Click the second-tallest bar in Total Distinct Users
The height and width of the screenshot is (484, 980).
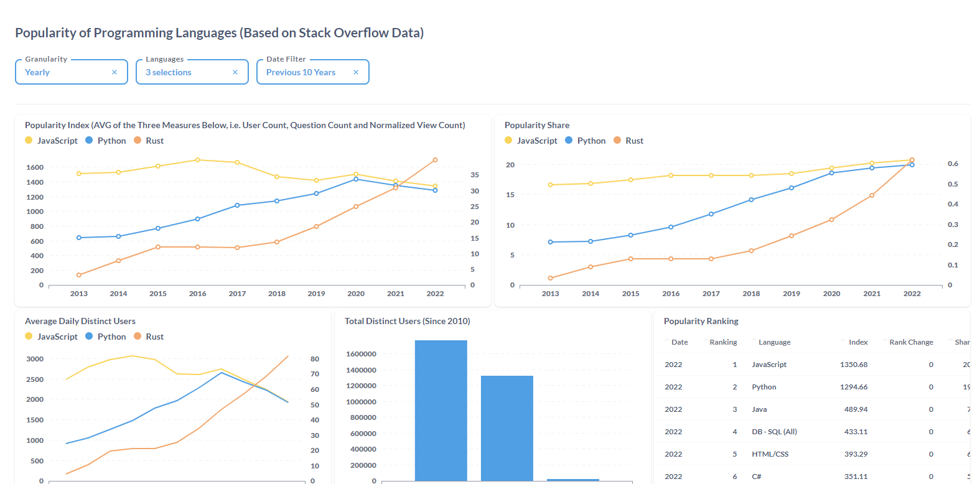[x=507, y=428]
